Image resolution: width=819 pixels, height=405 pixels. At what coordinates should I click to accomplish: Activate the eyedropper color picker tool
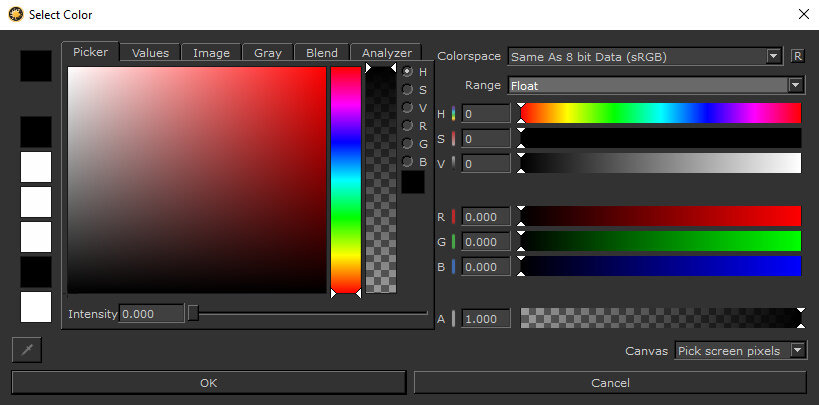point(26,350)
